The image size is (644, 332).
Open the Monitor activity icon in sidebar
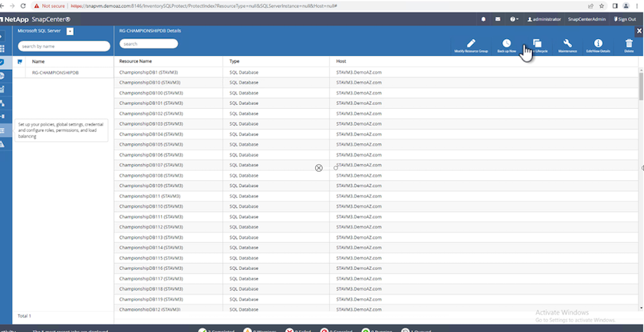[x=2, y=76]
